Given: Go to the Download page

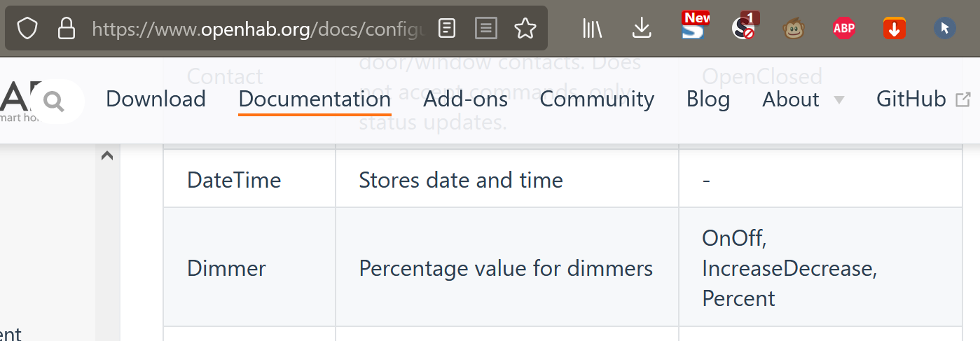Looking at the screenshot, I should point(156,99).
